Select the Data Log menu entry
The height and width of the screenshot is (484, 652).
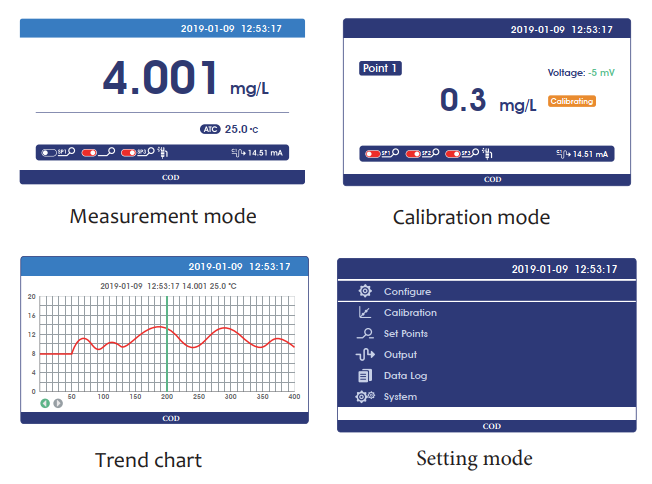point(406,376)
